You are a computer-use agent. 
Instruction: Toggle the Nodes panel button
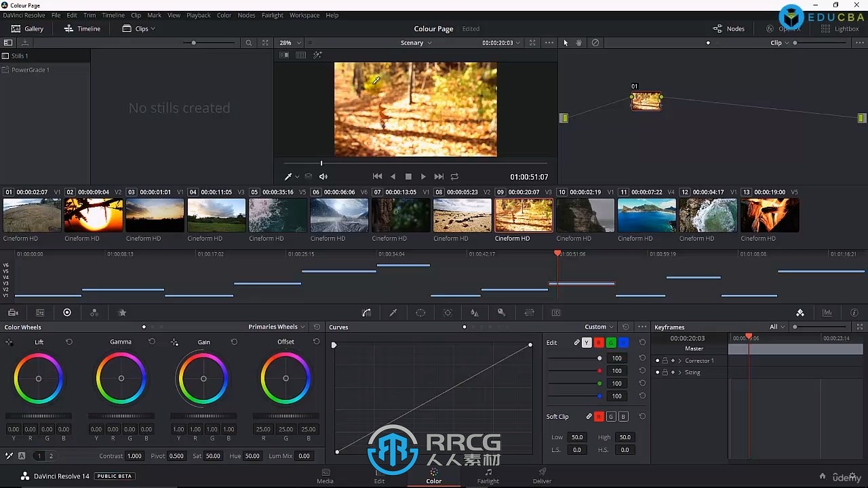click(729, 28)
